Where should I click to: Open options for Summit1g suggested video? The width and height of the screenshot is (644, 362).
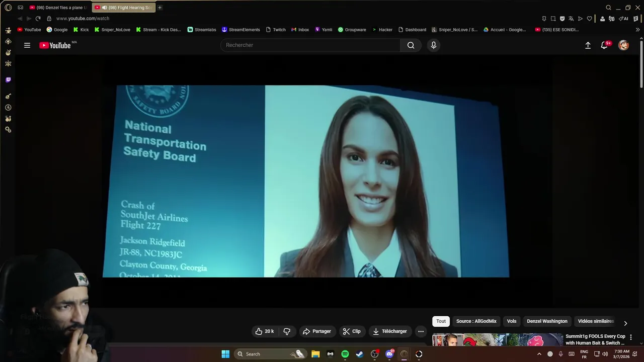tap(631, 337)
